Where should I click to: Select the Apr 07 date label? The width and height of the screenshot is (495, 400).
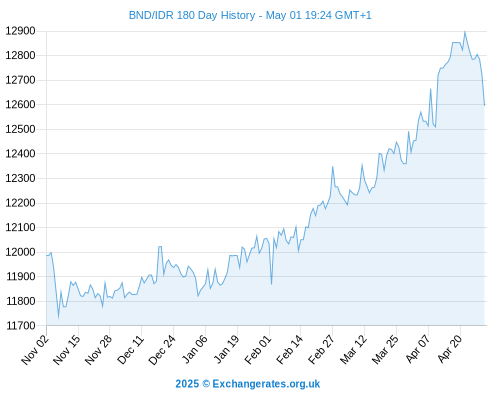coord(418,349)
